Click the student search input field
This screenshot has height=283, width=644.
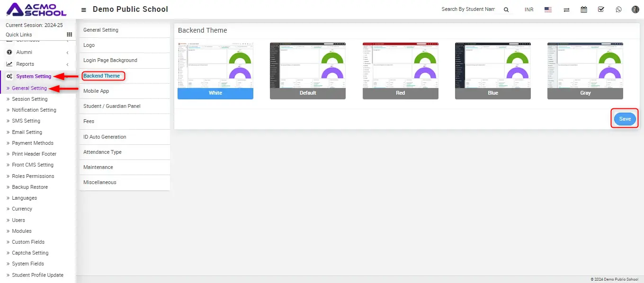tap(468, 9)
